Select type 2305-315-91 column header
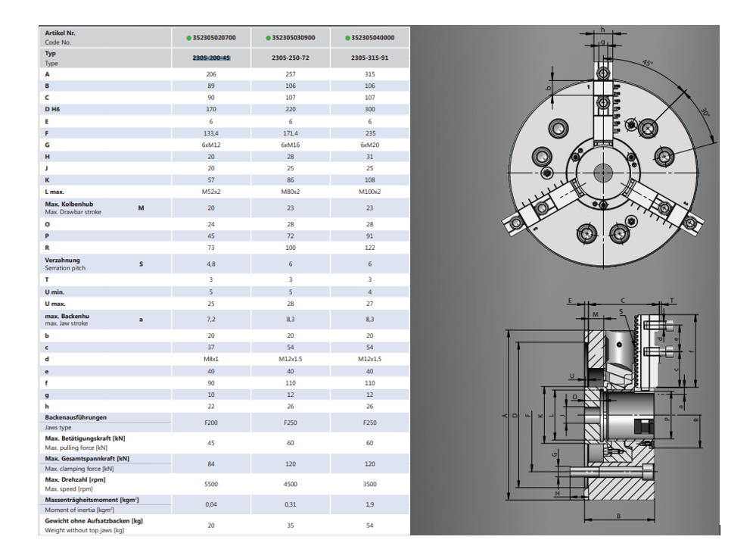The image size is (756, 546). [370, 58]
